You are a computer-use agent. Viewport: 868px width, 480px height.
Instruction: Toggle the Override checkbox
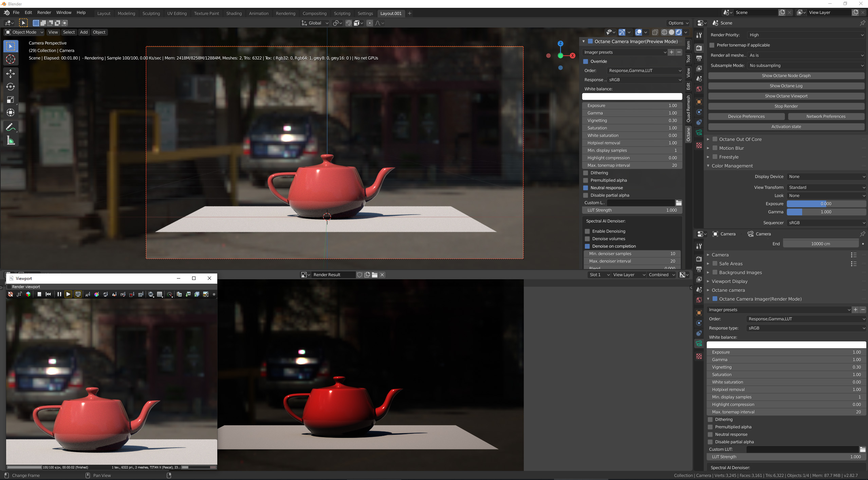tap(586, 61)
